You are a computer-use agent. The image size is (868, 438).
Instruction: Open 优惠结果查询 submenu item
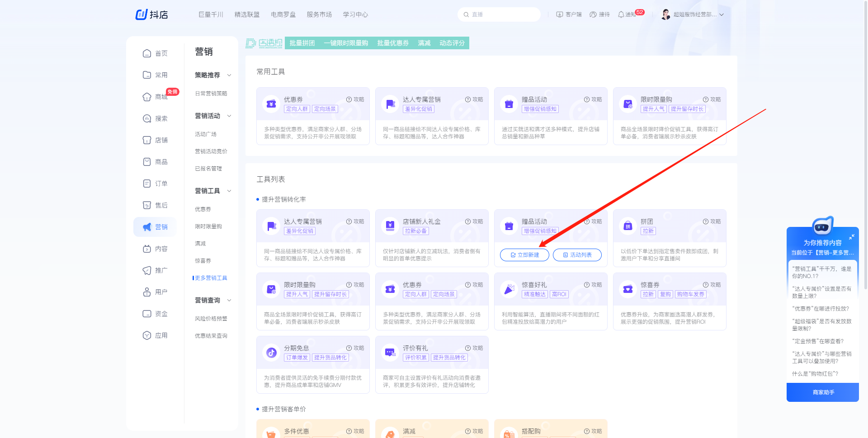coord(211,336)
